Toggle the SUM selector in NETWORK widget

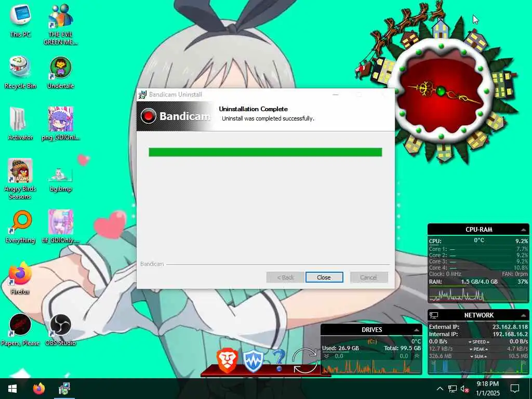[x=478, y=356]
